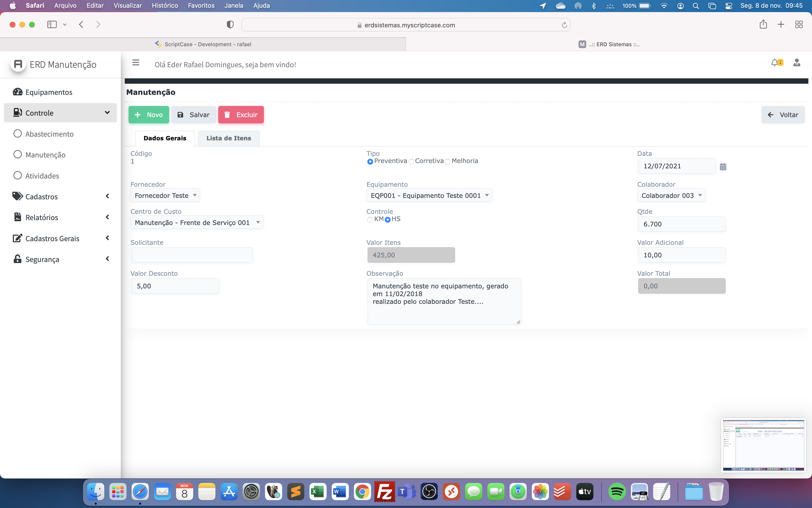
Task: Expand the Segurança sidebar menu
Action: [x=60, y=259]
